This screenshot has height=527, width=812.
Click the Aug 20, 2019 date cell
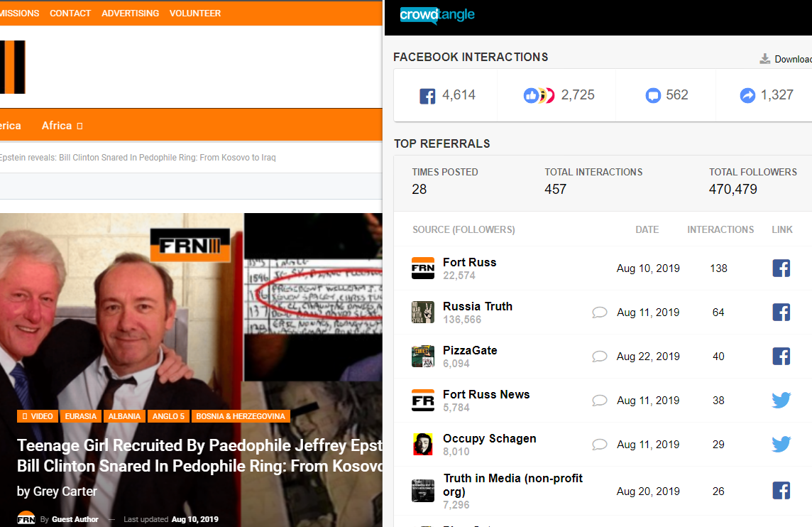tap(648, 491)
